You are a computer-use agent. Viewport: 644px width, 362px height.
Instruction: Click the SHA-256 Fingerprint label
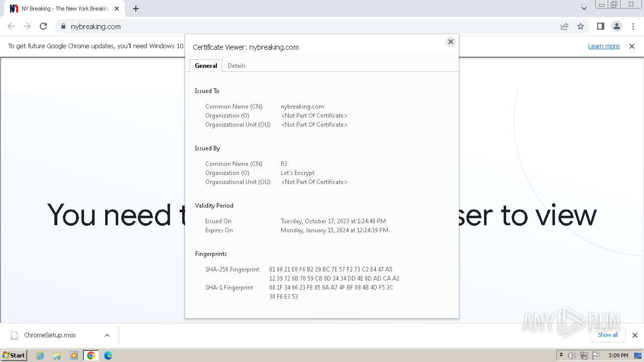(x=232, y=269)
